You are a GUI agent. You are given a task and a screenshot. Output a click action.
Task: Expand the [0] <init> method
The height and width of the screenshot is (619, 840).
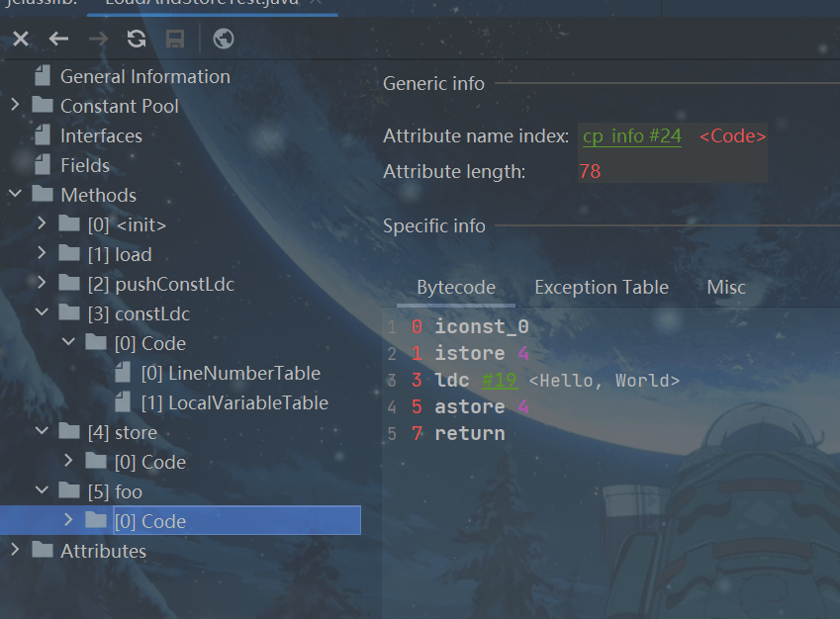[42, 224]
